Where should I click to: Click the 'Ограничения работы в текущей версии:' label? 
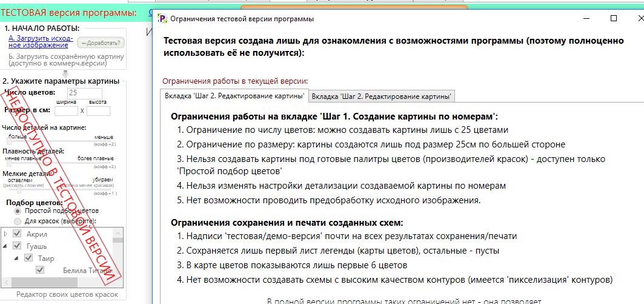[x=235, y=81]
